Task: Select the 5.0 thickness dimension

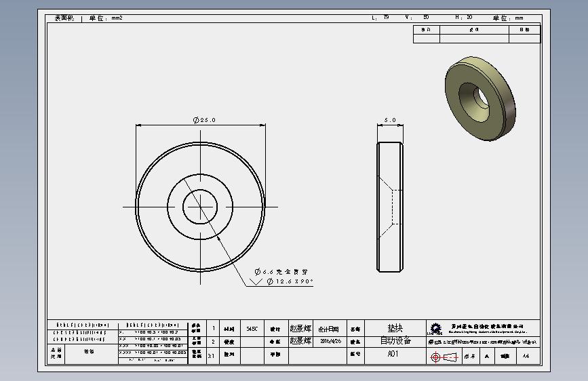Action: [x=390, y=120]
